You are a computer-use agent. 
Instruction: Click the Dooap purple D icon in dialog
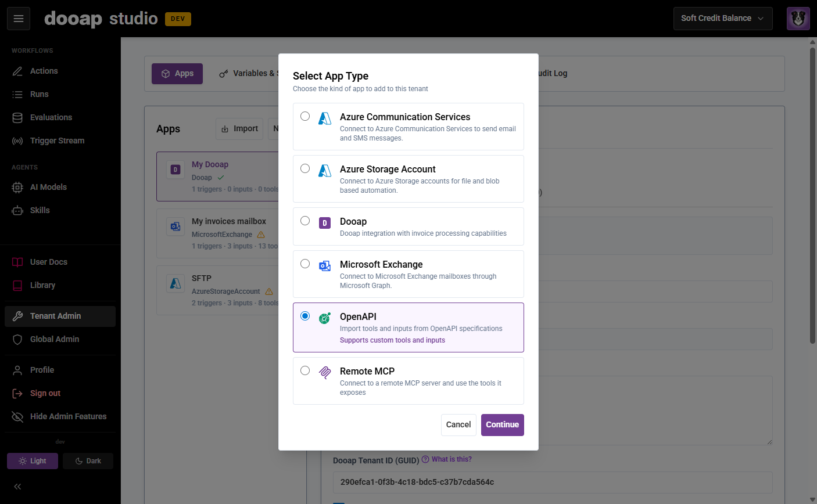(325, 223)
